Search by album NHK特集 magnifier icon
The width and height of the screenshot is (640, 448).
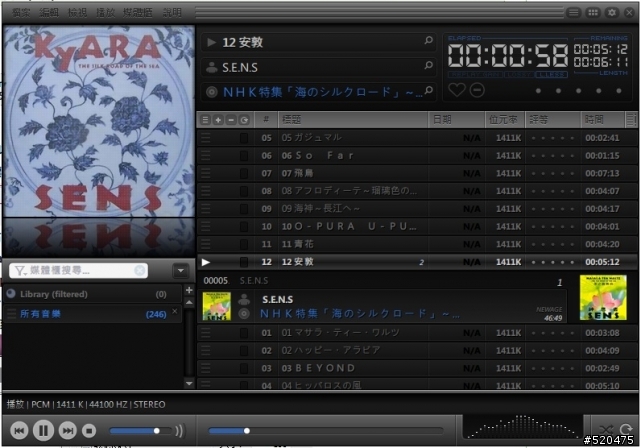point(429,91)
